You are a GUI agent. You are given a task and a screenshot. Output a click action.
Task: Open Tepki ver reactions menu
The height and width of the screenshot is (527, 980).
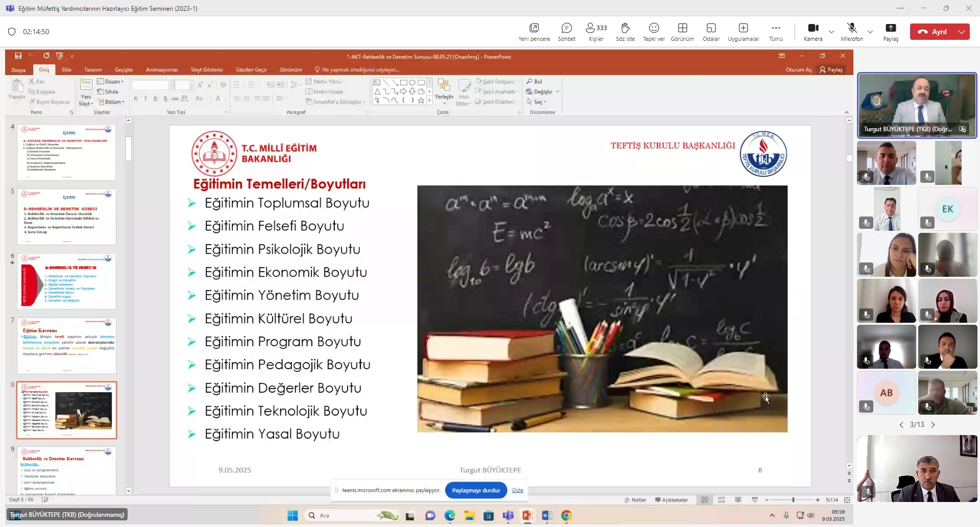pos(654,32)
